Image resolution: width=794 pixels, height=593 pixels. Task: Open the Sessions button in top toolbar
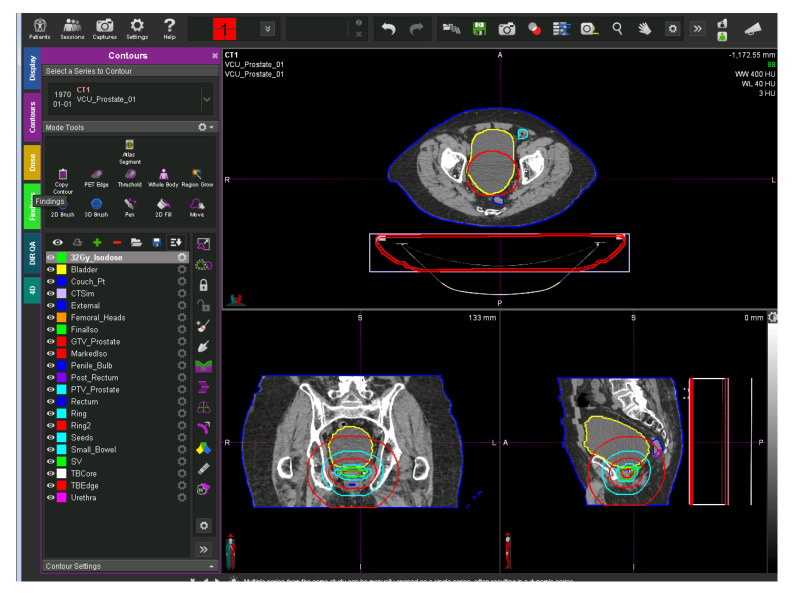(x=72, y=28)
